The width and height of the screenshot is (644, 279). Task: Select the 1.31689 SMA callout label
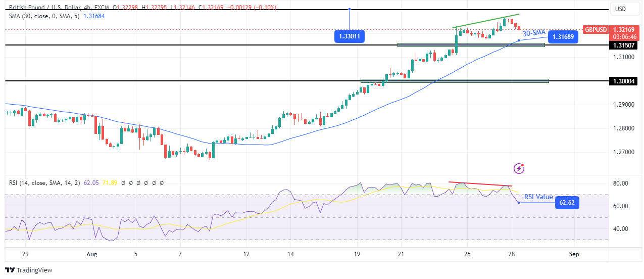(x=563, y=37)
